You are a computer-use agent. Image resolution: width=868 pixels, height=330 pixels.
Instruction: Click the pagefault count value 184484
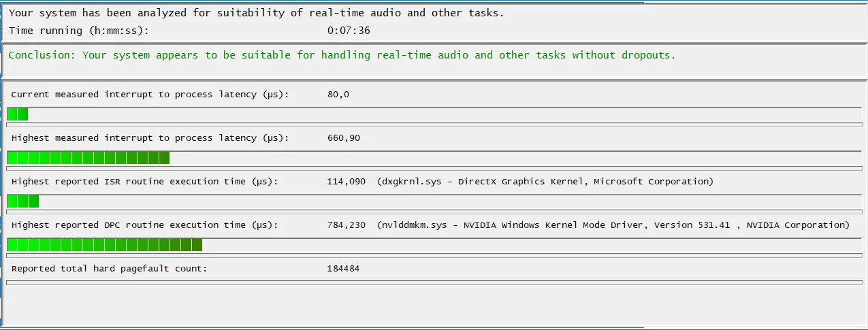point(343,269)
